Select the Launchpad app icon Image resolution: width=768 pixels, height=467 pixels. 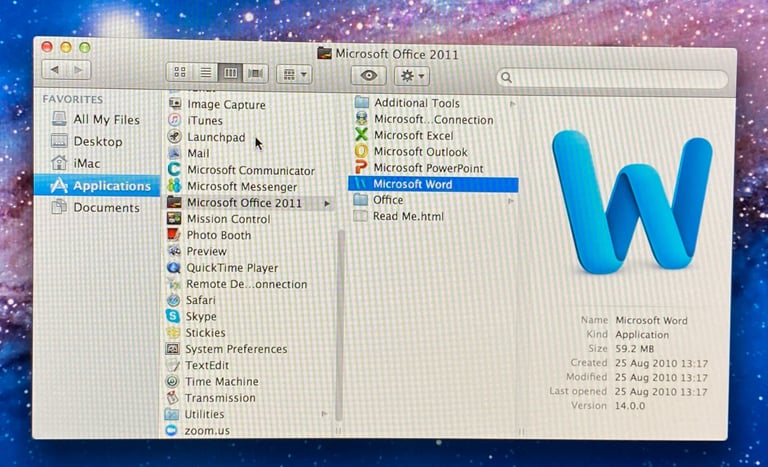[174, 136]
